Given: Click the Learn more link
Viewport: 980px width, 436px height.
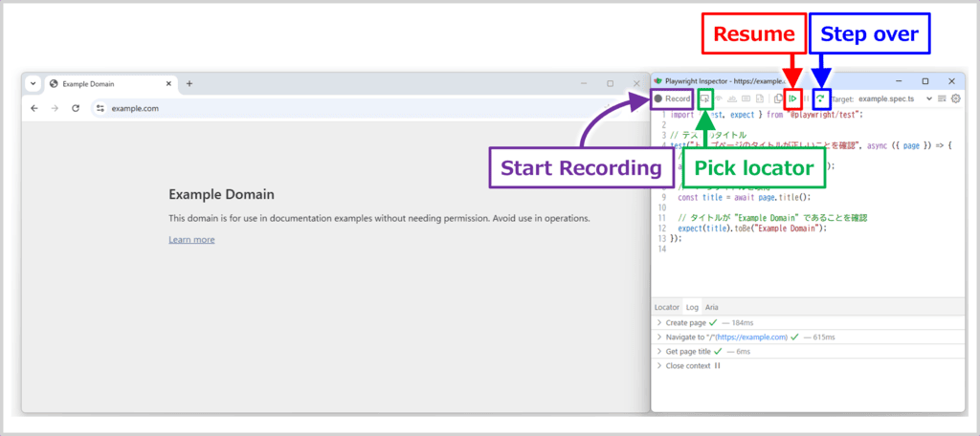Looking at the screenshot, I should [191, 240].
